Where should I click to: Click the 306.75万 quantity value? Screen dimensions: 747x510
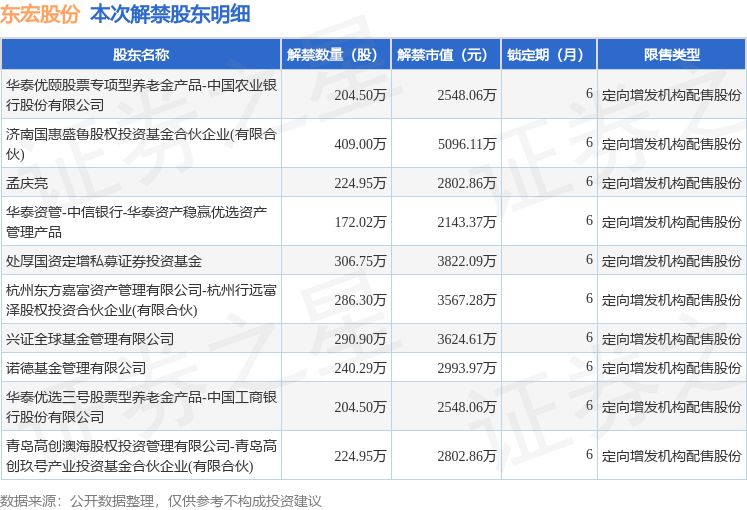click(360, 261)
